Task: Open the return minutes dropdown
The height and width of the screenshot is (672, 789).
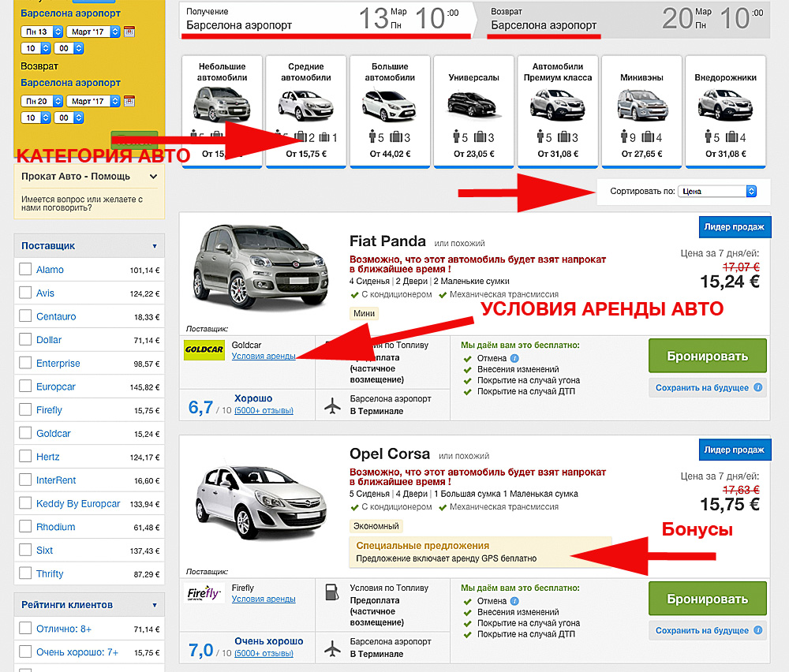Action: 69,118
